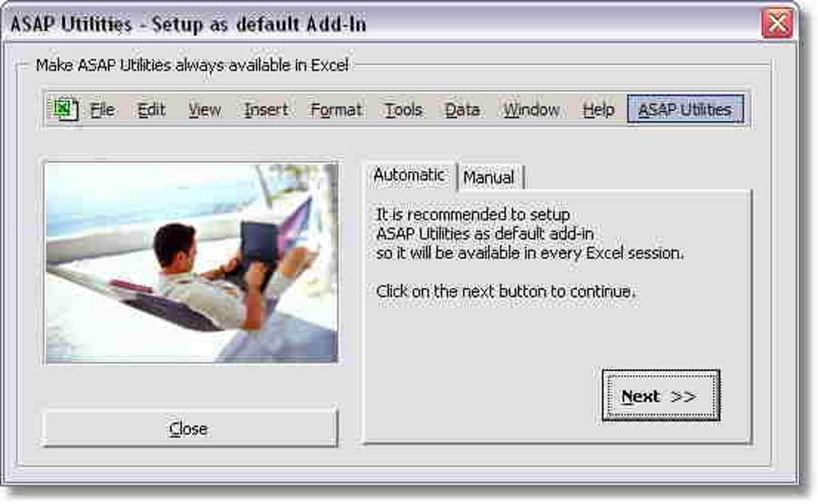Open the Tools menu
The width and height of the screenshot is (818, 504).
(x=403, y=110)
